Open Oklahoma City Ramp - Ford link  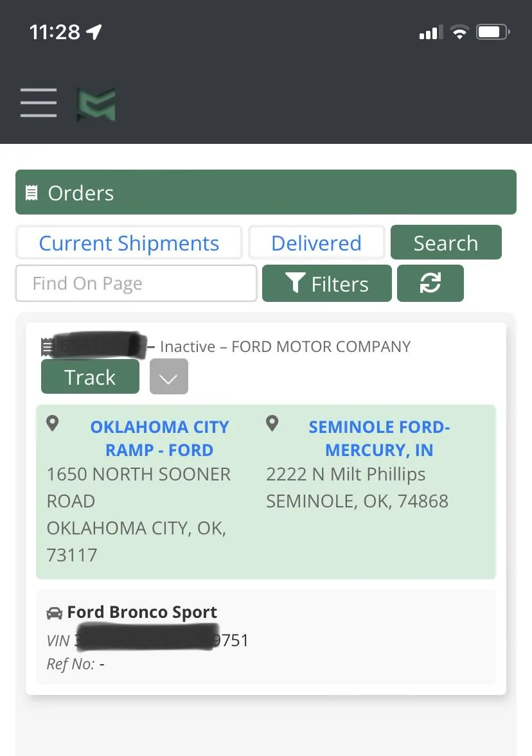[x=159, y=438]
